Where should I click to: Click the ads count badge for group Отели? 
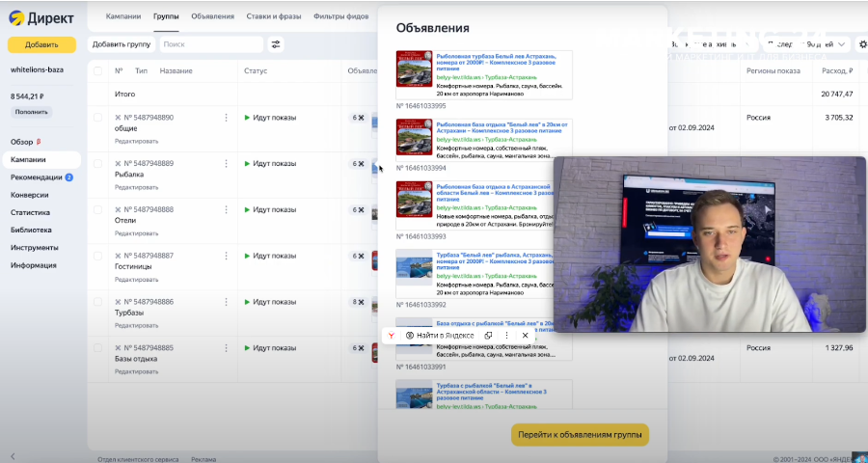358,210
